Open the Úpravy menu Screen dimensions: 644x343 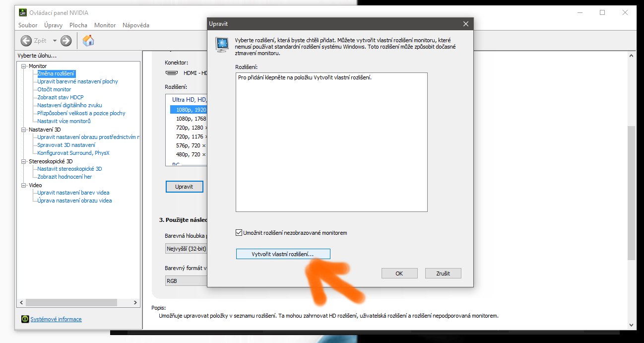click(x=54, y=25)
